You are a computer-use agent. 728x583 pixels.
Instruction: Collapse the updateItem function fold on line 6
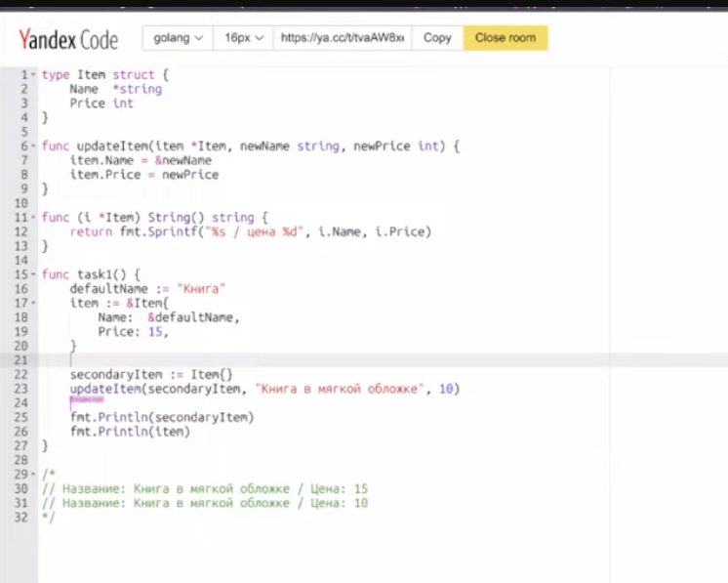pyautogui.click(x=33, y=146)
